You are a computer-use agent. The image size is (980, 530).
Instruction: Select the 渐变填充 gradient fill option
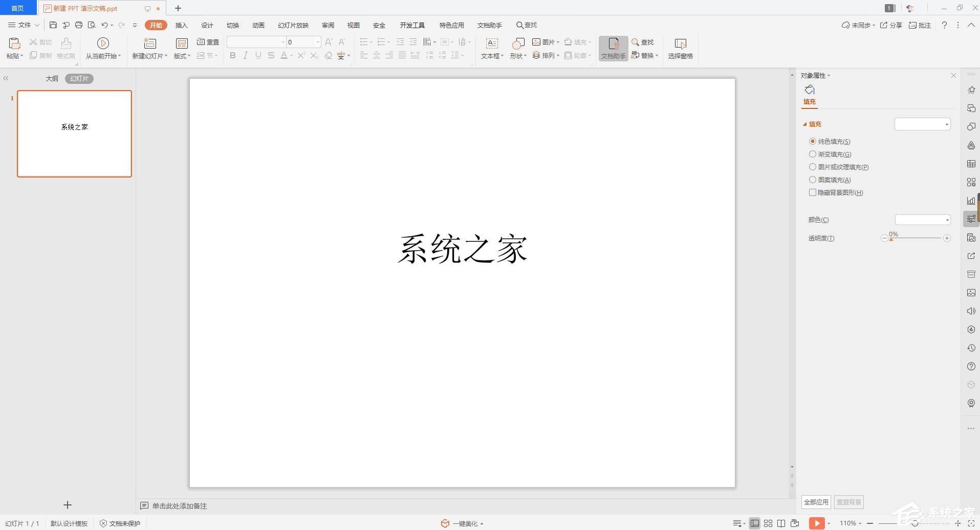coord(813,154)
